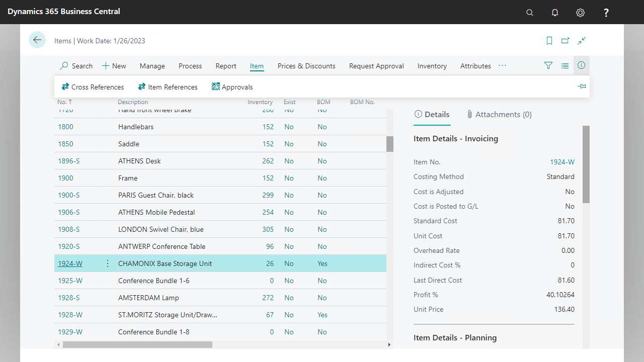Switch to Attachments (0) tab
Image resolution: width=644 pixels, height=362 pixels.
pos(499,115)
